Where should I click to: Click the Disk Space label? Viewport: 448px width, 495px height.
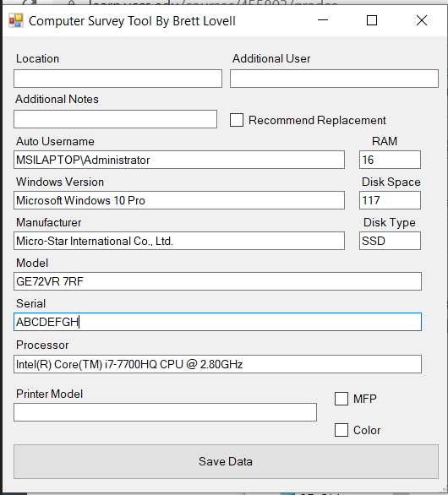391,182
